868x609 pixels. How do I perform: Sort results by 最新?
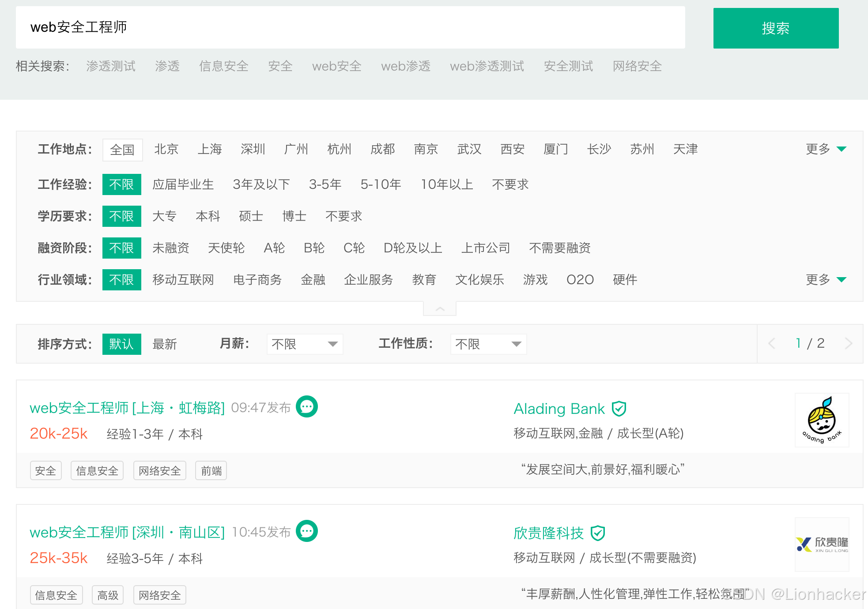165,344
